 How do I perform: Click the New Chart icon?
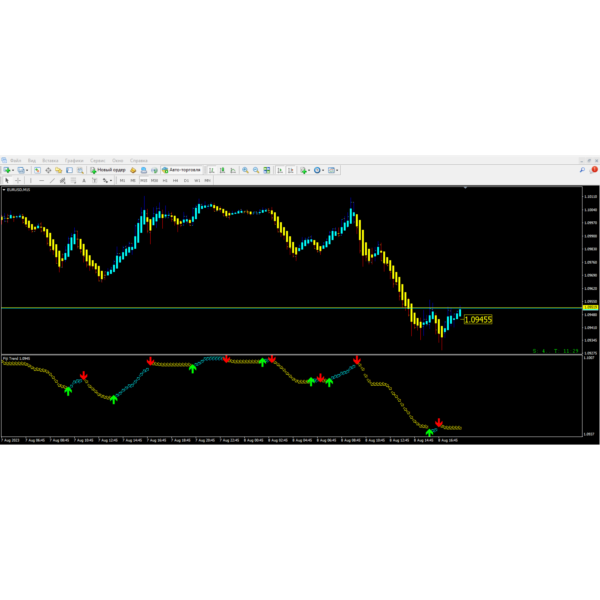click(7, 170)
